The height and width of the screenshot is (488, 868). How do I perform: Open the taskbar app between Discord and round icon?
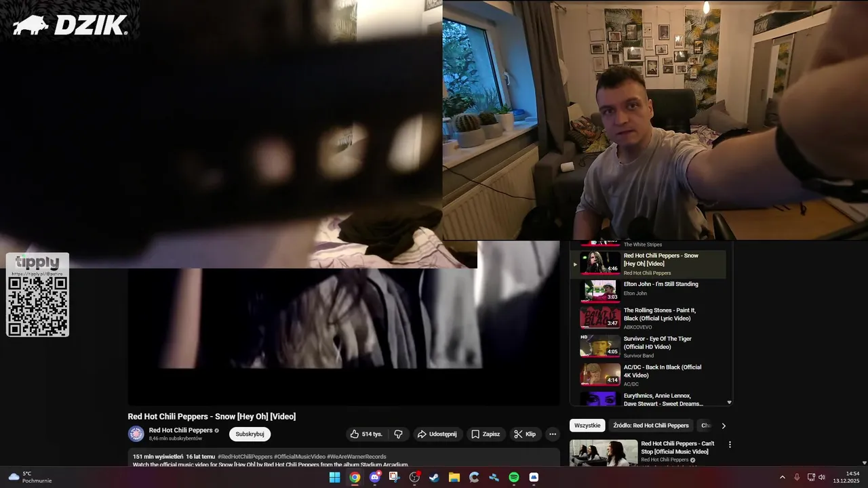pyautogui.click(x=394, y=477)
